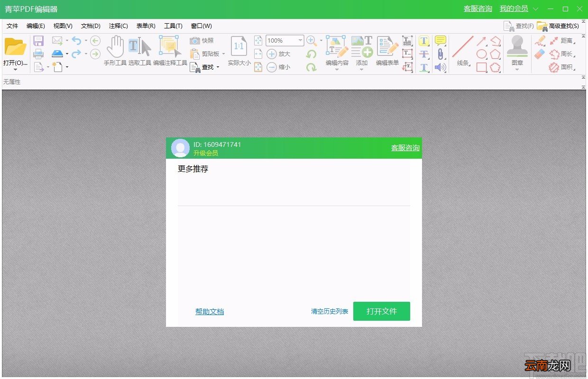Viewport: 588px width, 379px height.
Task: Expand the Find (查找) dropdown in ribbon
Action: (x=218, y=67)
